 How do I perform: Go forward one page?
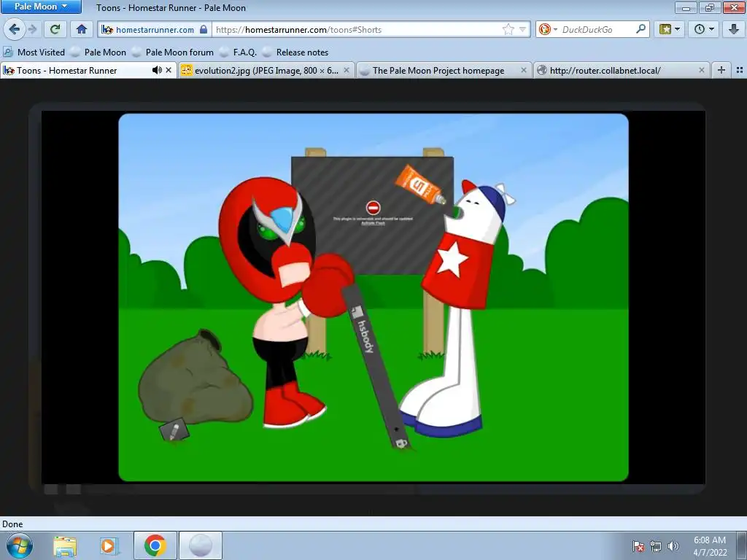point(32,29)
